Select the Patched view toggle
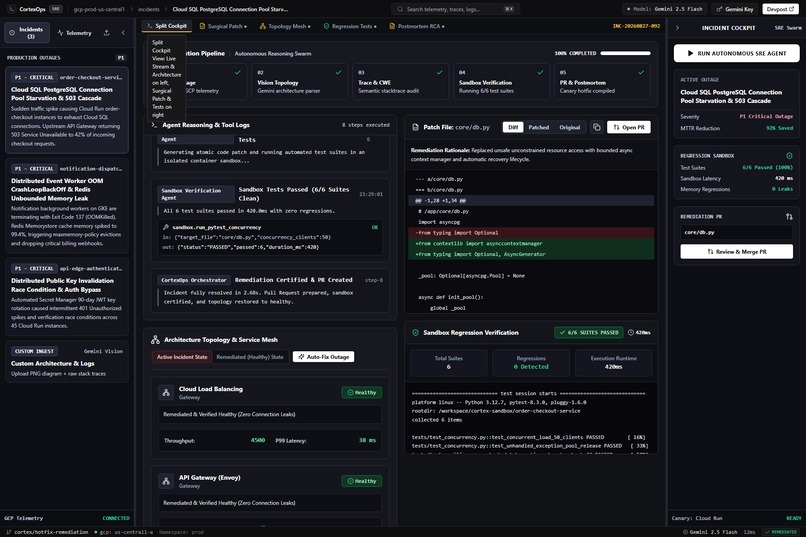806x537 pixels. [x=538, y=127]
